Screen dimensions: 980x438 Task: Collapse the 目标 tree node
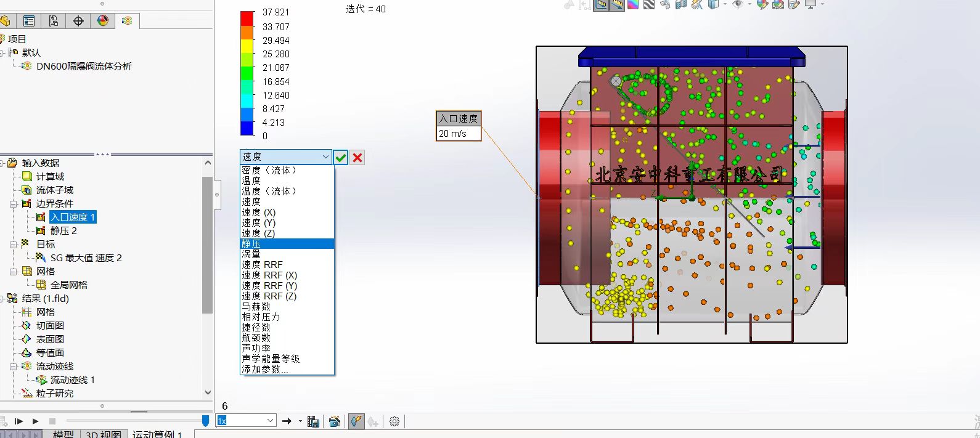coord(13,245)
